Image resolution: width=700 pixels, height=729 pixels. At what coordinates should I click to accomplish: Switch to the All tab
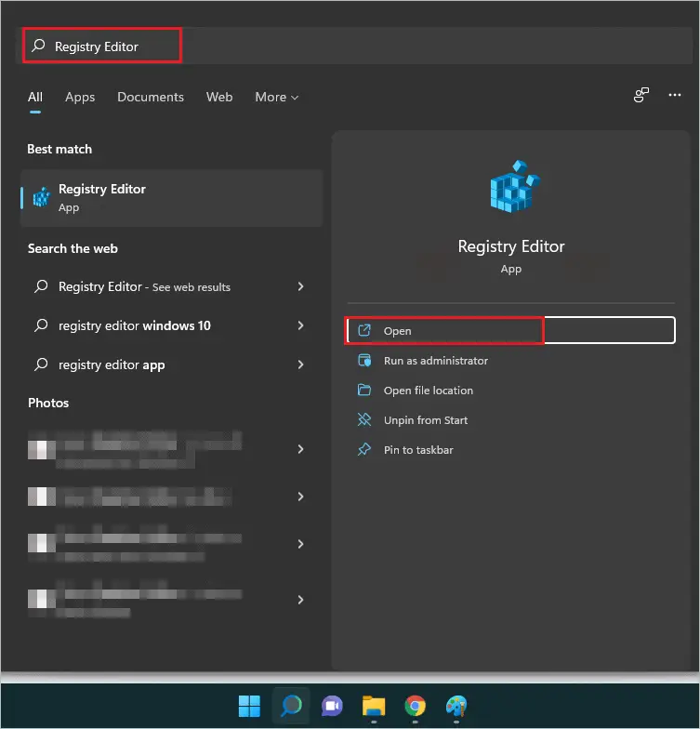pos(35,97)
